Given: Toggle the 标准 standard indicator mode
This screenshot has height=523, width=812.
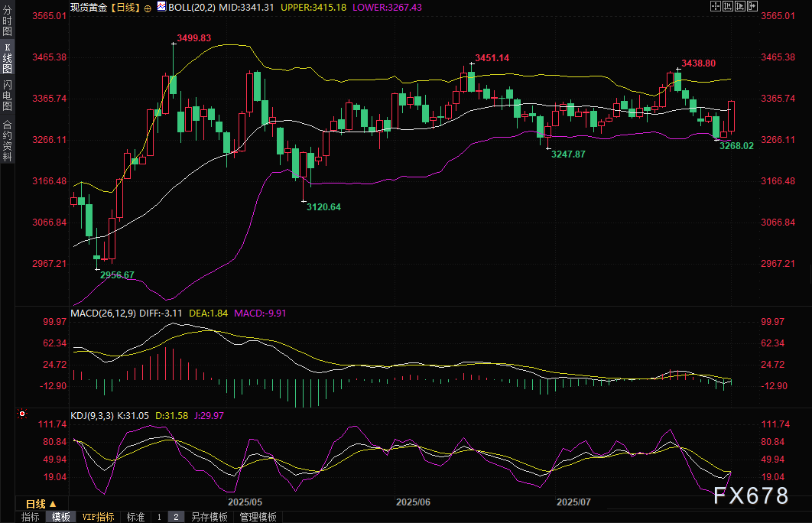Looking at the screenshot, I should tap(135, 517).
